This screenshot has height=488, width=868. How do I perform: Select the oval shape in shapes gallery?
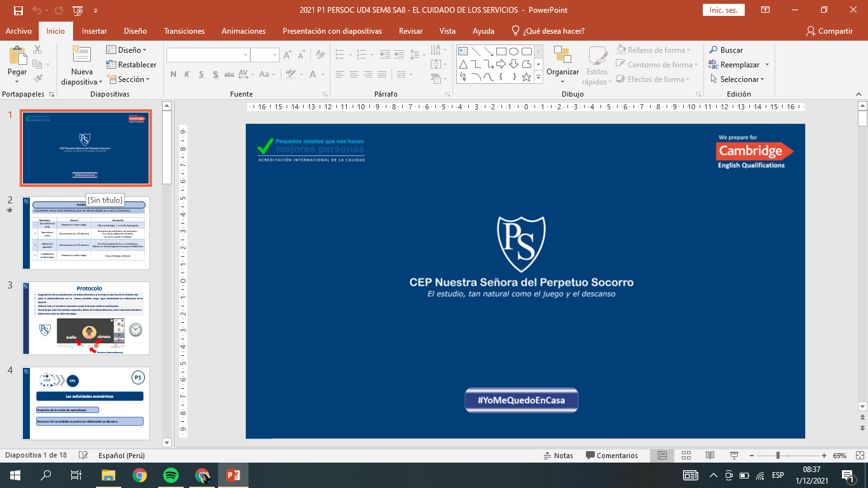(513, 51)
